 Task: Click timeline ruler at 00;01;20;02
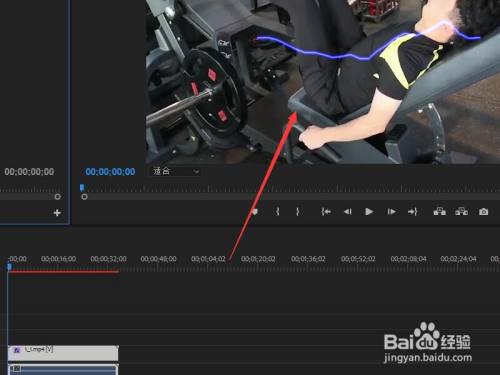coord(258,259)
